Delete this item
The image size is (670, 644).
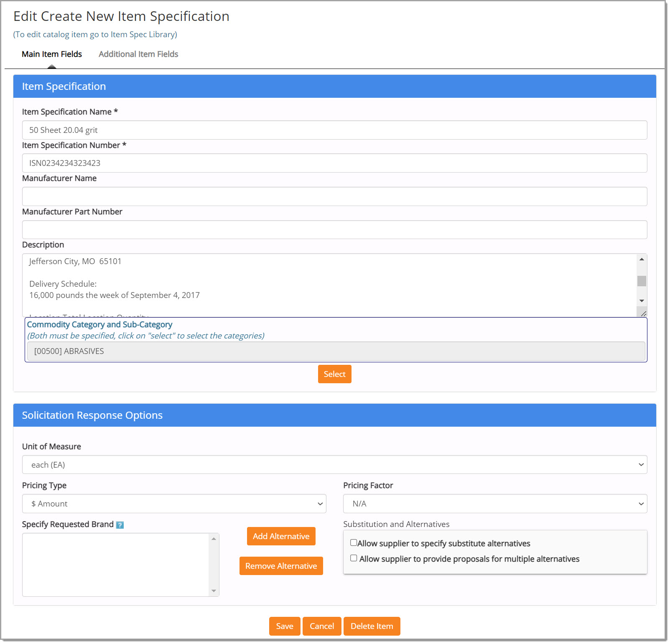click(372, 626)
